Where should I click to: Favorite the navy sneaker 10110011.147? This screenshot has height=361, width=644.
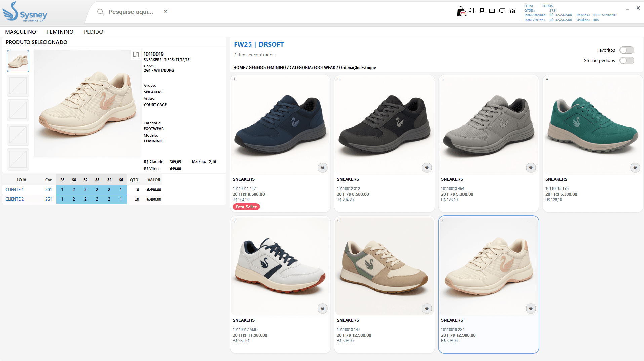pyautogui.click(x=323, y=168)
